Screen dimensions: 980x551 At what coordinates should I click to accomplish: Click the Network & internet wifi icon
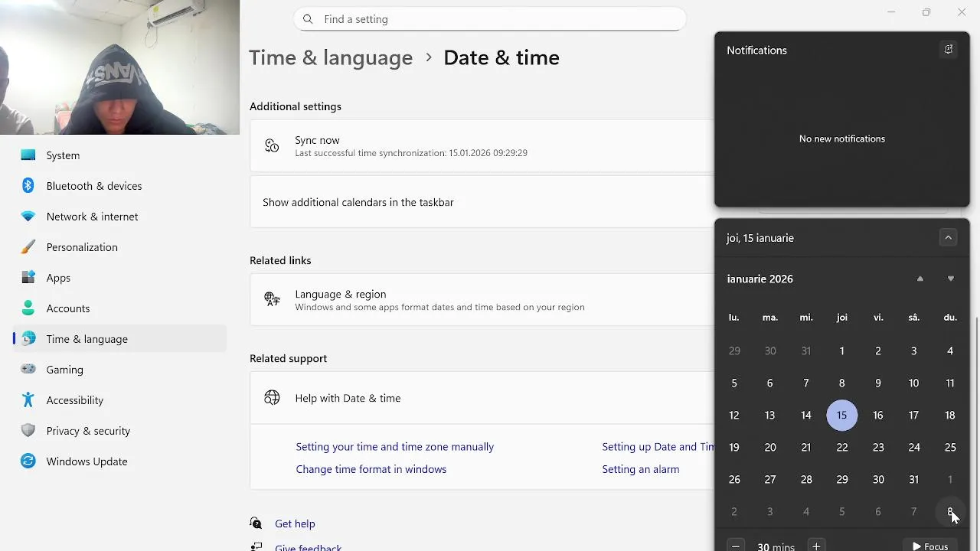[x=28, y=217]
